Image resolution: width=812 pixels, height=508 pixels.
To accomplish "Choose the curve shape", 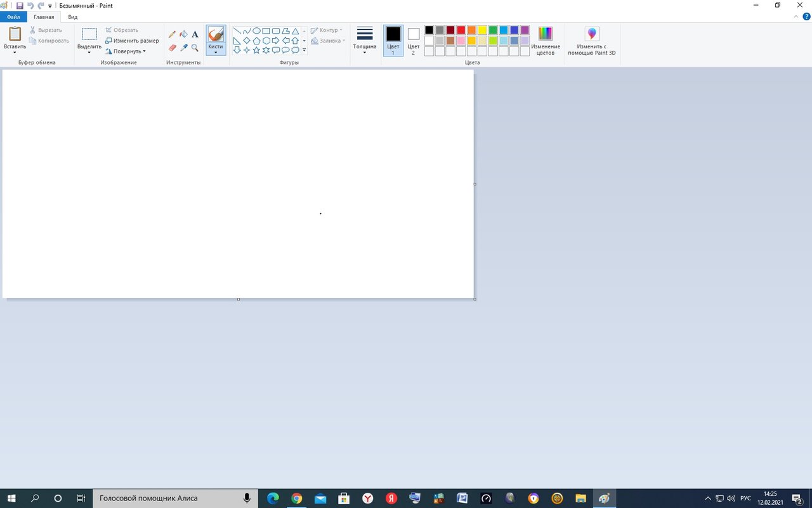I will pos(247,30).
